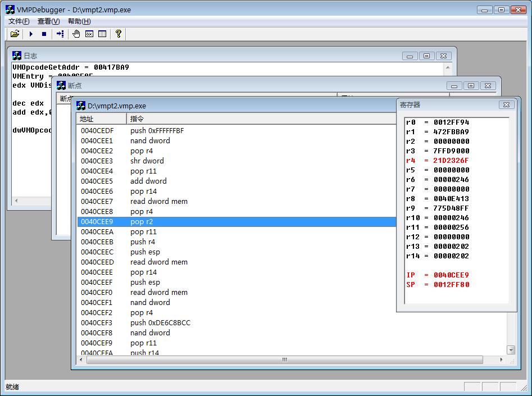The image size is (532, 396).
Task: Close the 寄存器 registers panel
Action: pos(506,105)
